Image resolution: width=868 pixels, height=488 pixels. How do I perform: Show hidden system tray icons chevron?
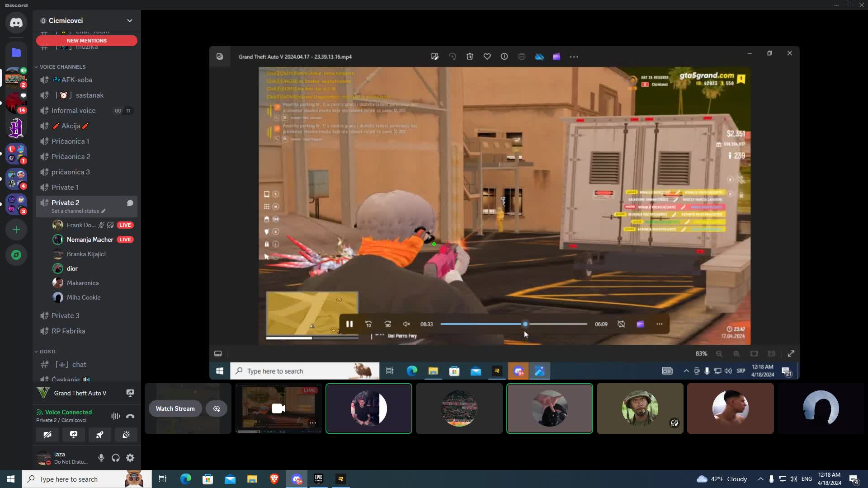click(761, 479)
